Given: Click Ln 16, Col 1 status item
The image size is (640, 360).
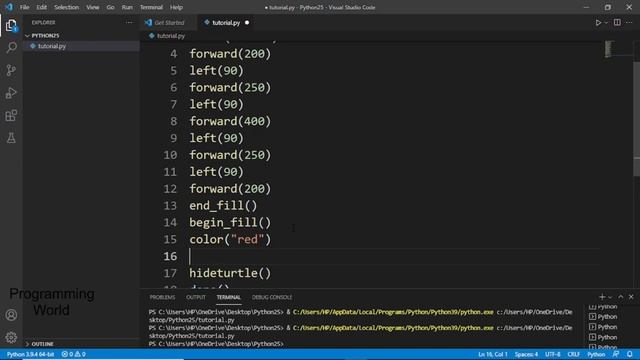Looking at the screenshot, I should coord(493,354).
